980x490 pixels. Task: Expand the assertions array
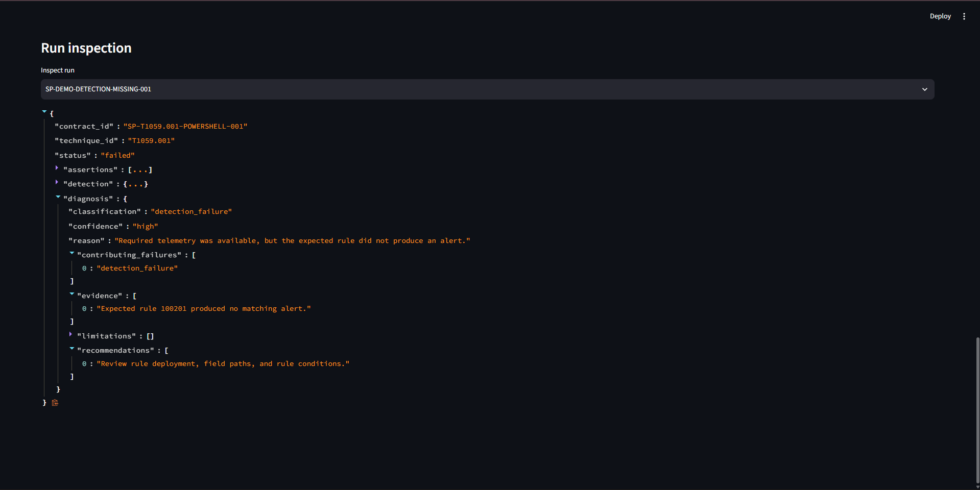click(x=57, y=168)
